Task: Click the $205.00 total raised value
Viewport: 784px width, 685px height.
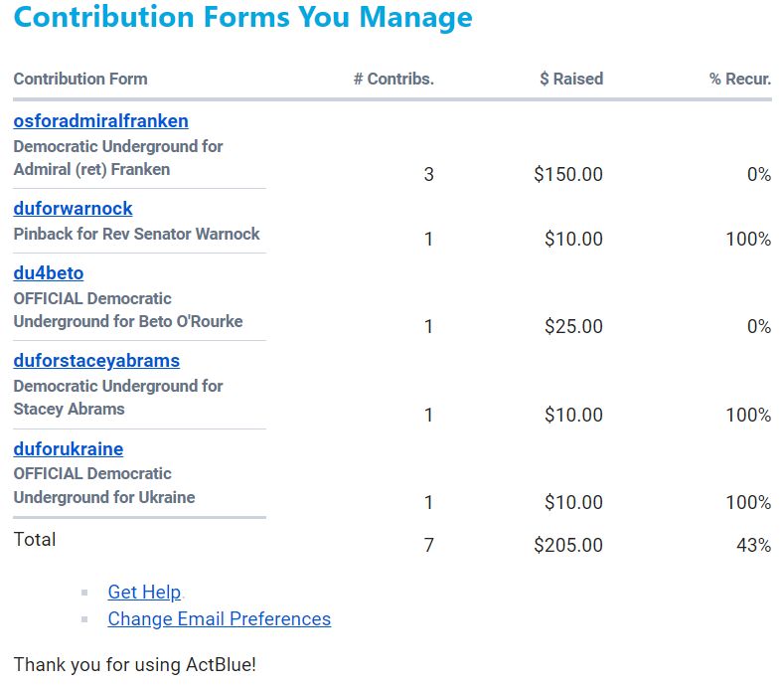Action: 567,546
